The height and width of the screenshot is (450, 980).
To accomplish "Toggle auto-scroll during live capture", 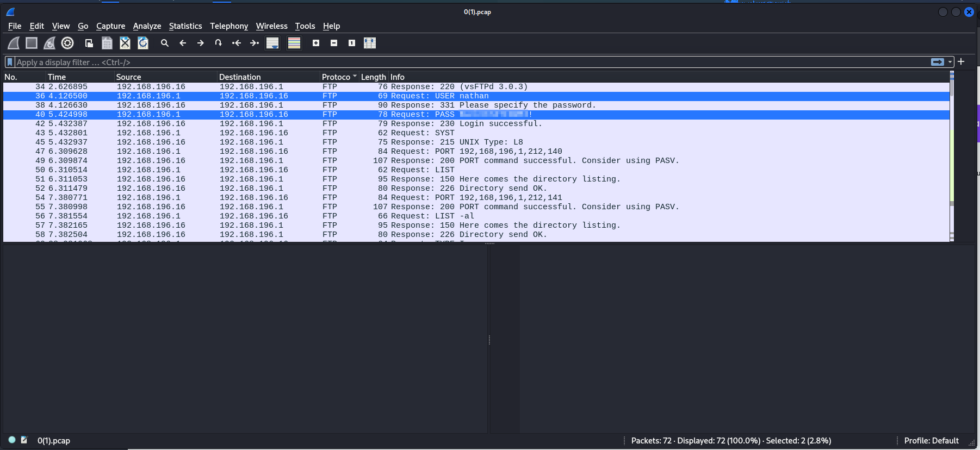I will point(272,43).
